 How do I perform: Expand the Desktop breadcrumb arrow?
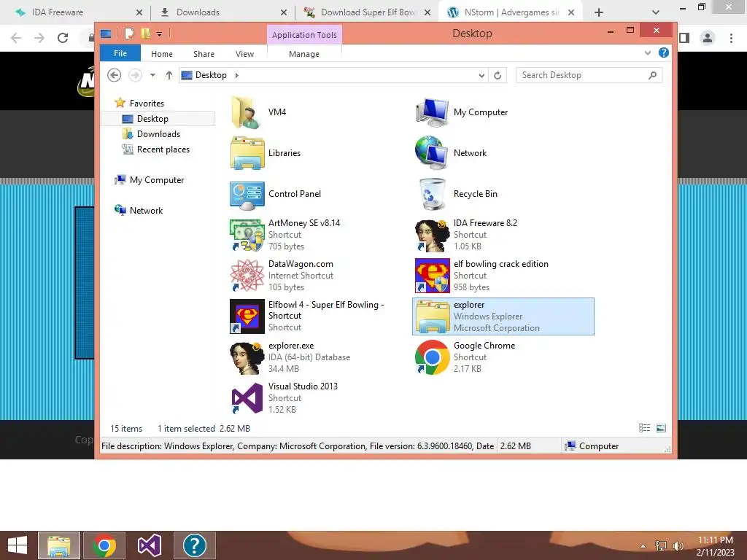(x=237, y=75)
